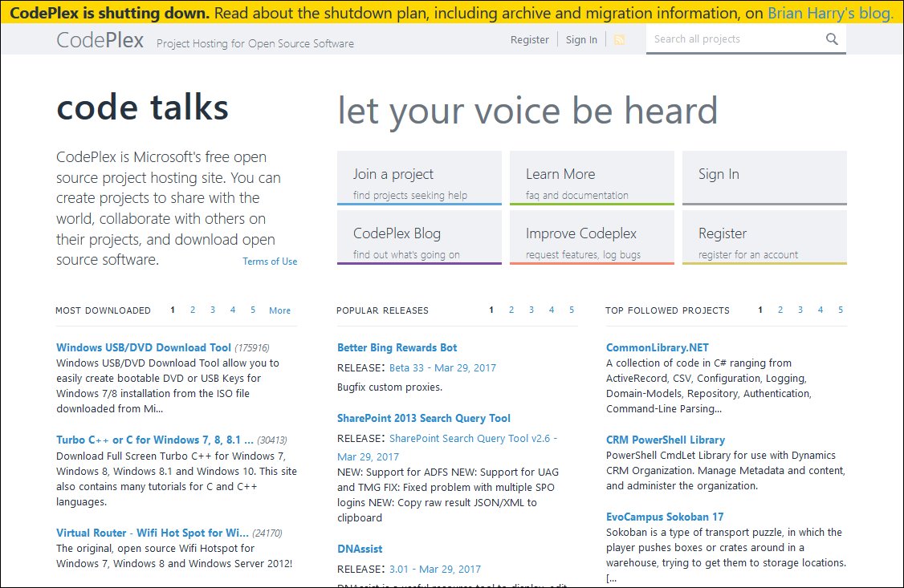Click the large Sign In tile
904x588 pixels.
(764, 178)
